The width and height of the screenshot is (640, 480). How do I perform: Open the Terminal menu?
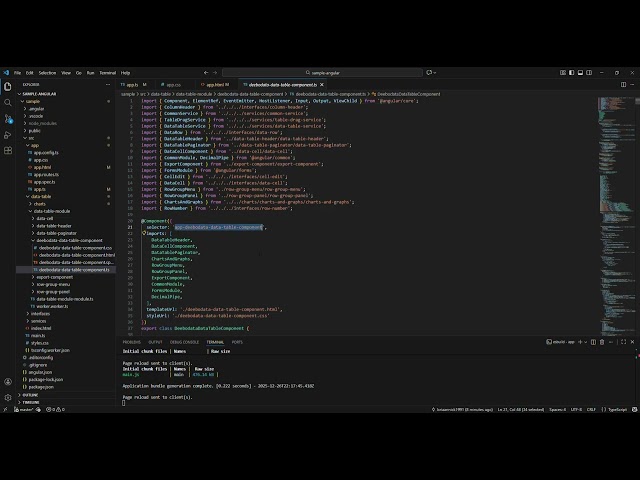(108, 73)
